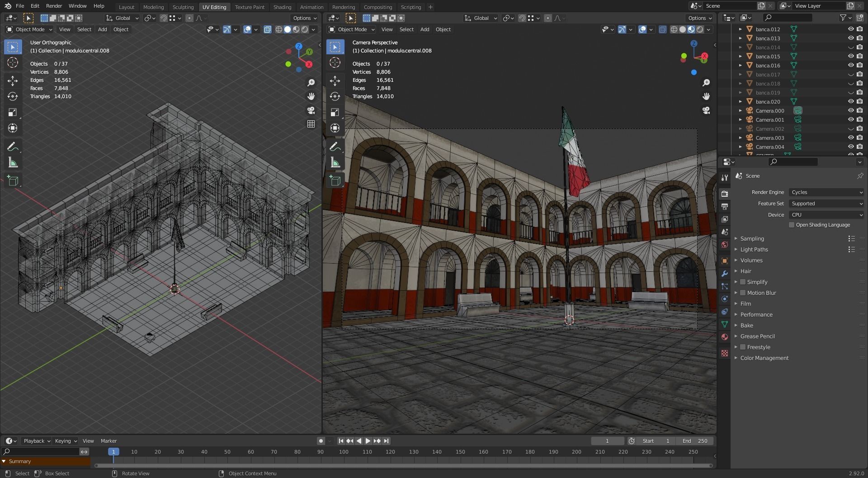Screen dimensions: 868x478
Task: Toggle camera view icon in left viewport
Action: click(x=311, y=110)
